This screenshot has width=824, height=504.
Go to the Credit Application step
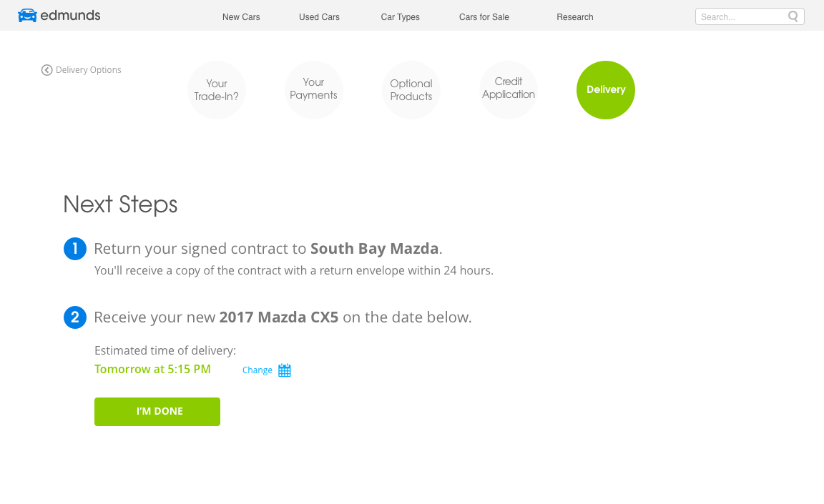coord(509,90)
